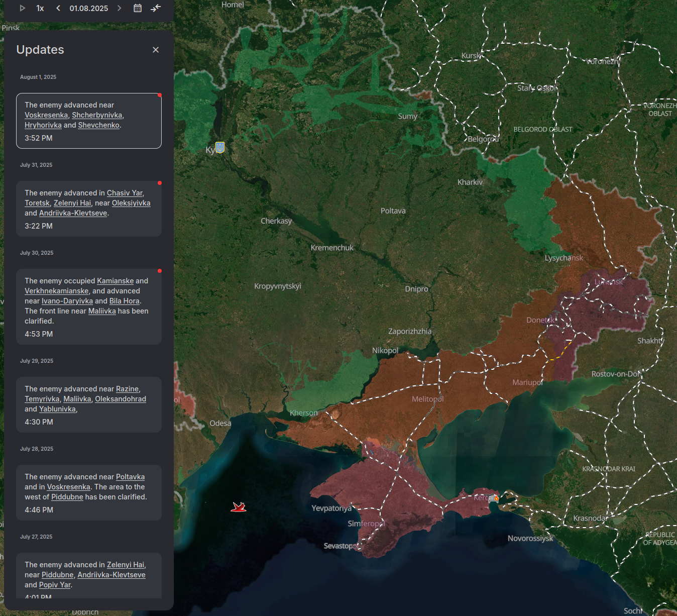Open Andriivka-Klevtseve link in July 31 update
This screenshot has width=677, height=616.
[x=73, y=213]
